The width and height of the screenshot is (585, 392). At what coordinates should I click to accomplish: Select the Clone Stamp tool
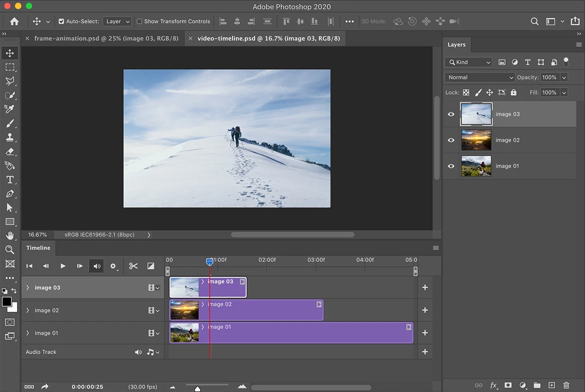10,137
